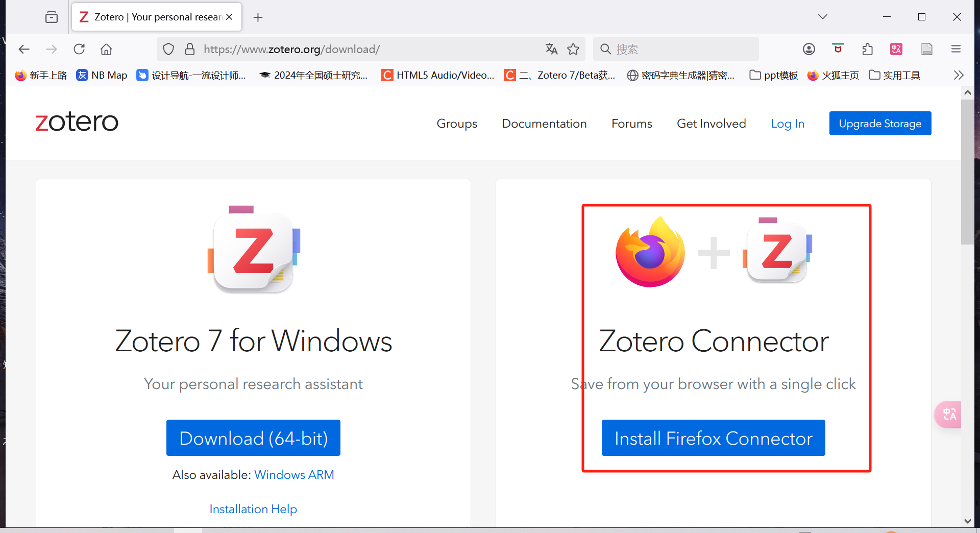Open the tracking protection shield icon
The height and width of the screenshot is (533, 980).
pyautogui.click(x=168, y=49)
